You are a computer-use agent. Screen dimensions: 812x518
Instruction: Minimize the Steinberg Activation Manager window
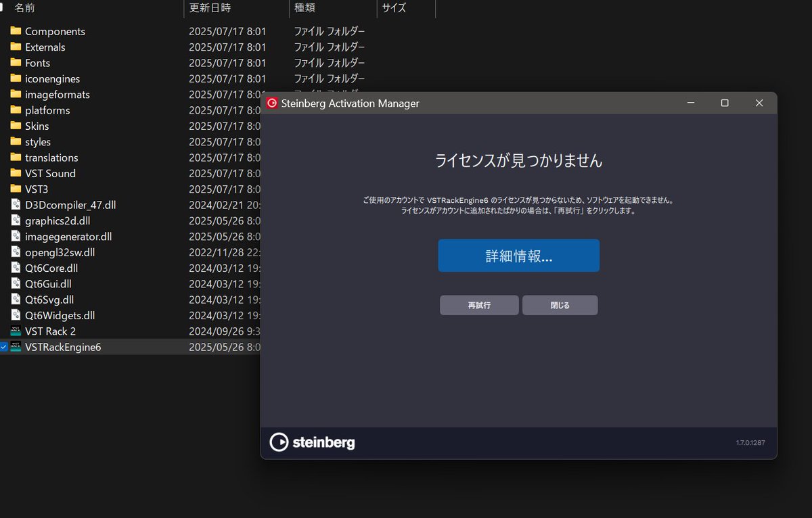coord(691,103)
